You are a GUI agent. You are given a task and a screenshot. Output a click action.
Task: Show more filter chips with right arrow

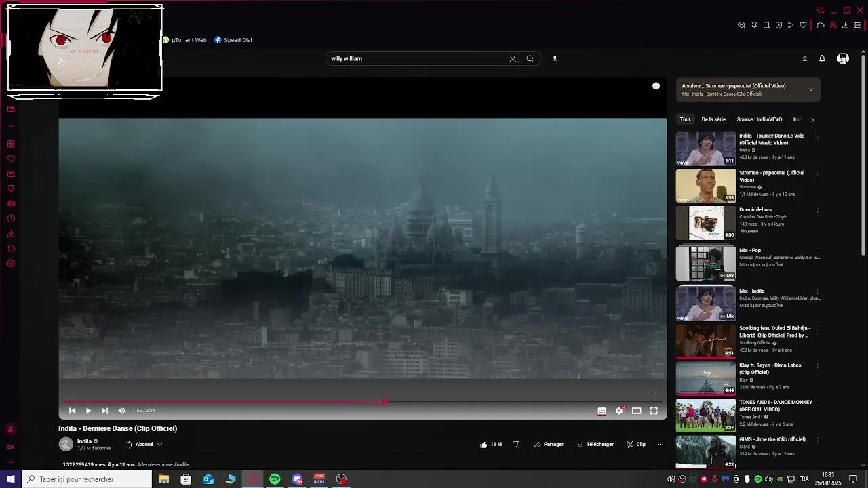click(x=812, y=120)
